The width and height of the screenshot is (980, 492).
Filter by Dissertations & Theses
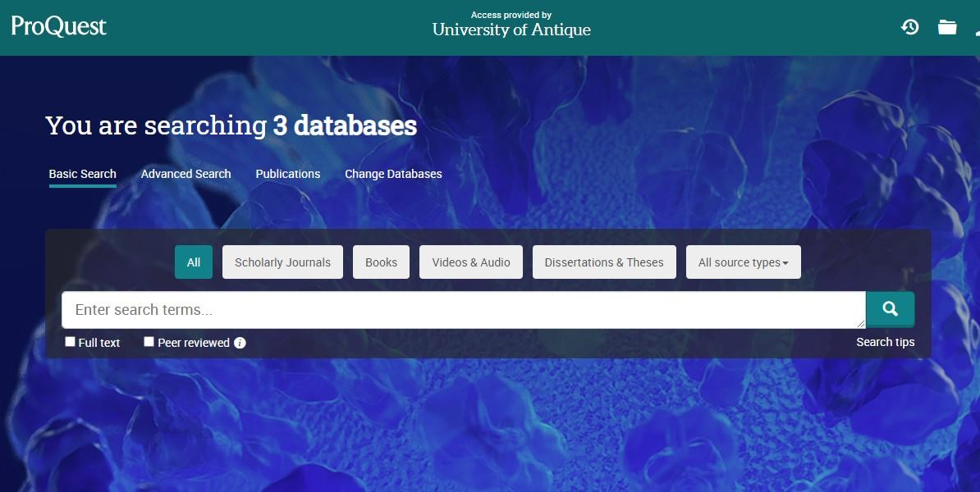point(604,262)
